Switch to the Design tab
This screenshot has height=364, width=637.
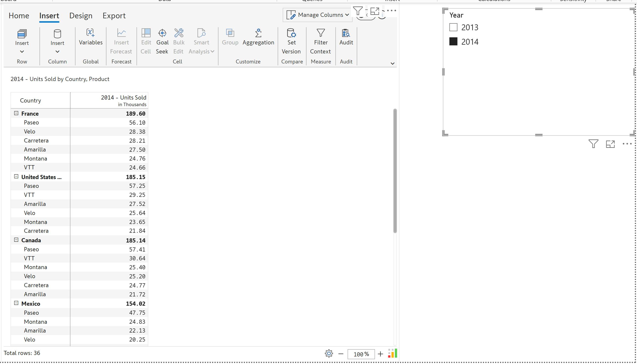[81, 16]
